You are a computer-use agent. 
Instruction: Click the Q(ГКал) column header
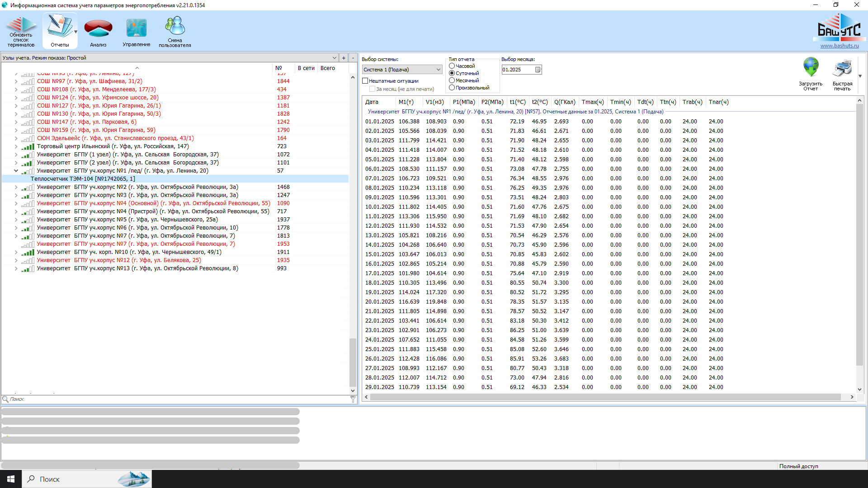564,102
